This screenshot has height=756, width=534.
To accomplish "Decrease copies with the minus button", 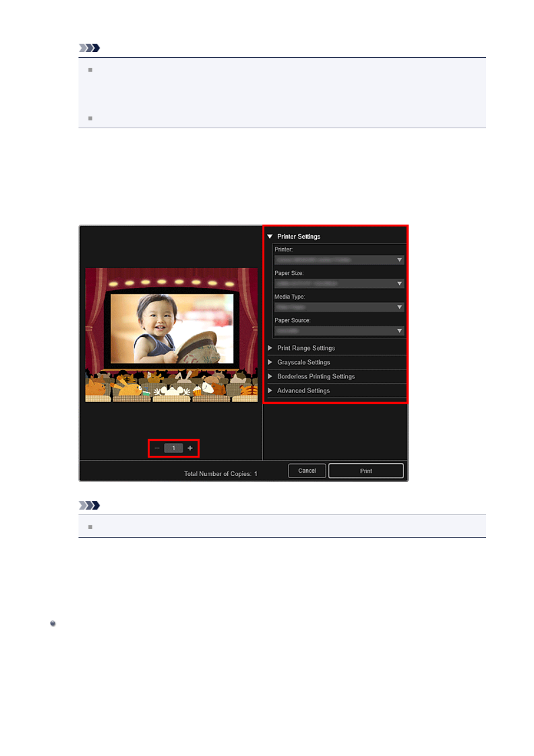I will [x=157, y=448].
